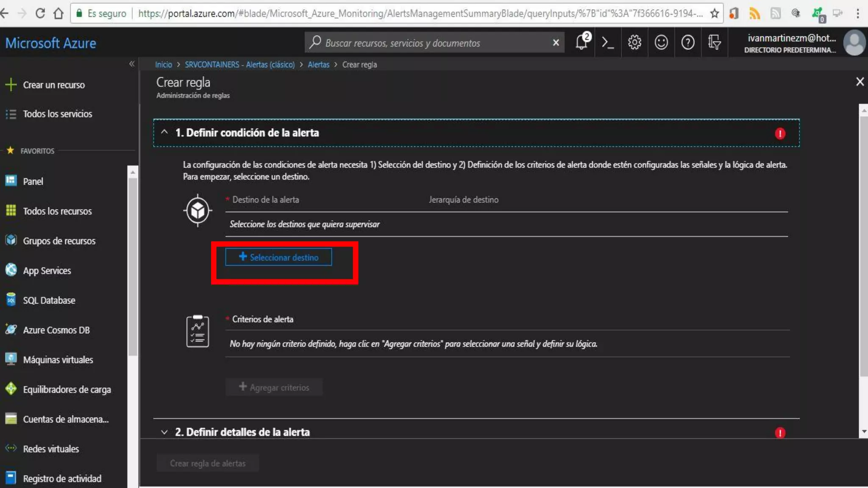Bookmark page with the star icon
Image resolution: width=868 pixels, height=488 pixels.
pyautogui.click(x=715, y=14)
